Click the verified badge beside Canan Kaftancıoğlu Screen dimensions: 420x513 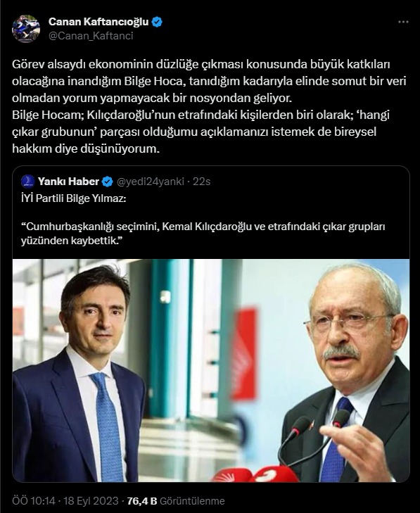coord(158,22)
